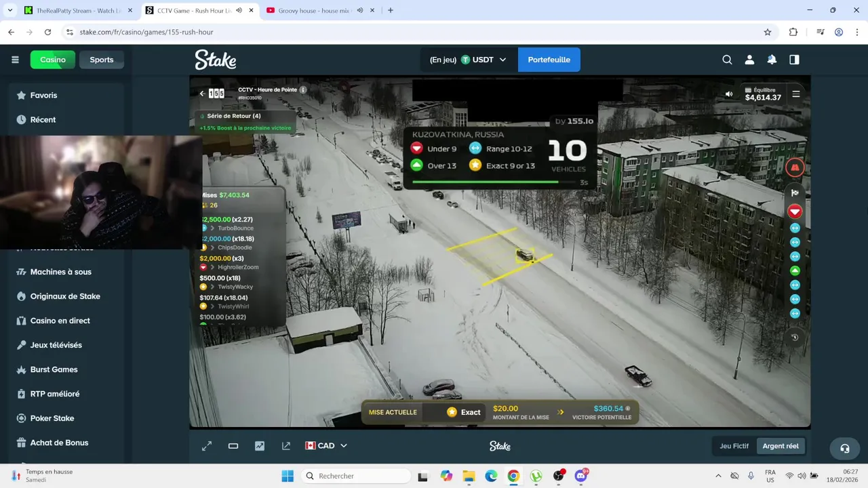Switch to Argent réel mode
The width and height of the screenshot is (868, 488).
[781, 446]
